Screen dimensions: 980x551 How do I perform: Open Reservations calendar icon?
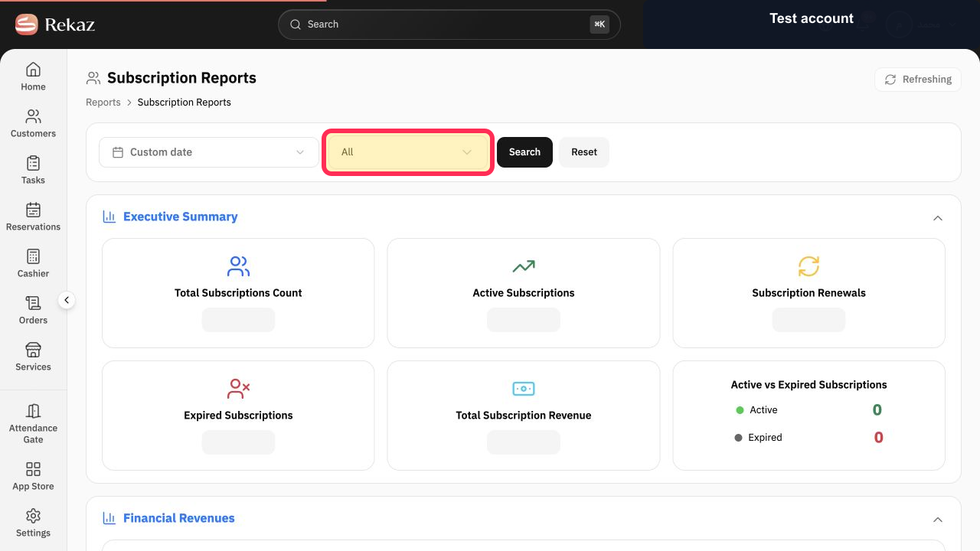coord(33,210)
